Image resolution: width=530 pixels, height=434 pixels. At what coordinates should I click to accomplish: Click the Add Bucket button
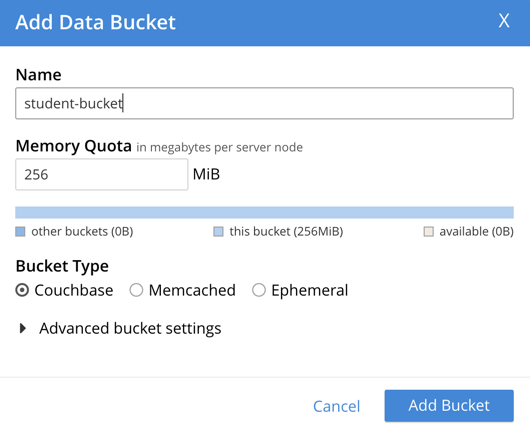(x=449, y=406)
